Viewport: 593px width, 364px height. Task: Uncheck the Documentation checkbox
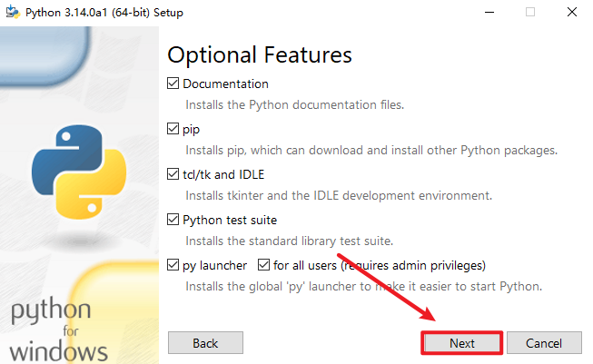tap(174, 84)
